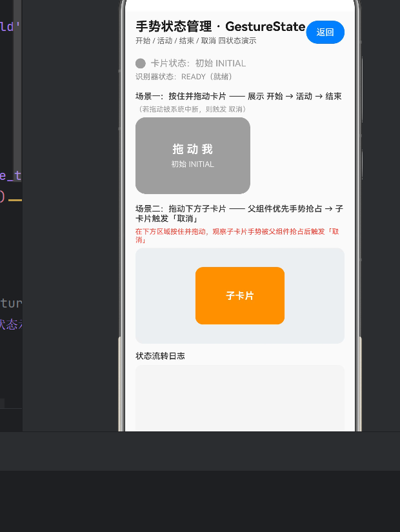Click the text 识别器状态: READY (就绪)
The width and height of the screenshot is (400, 532).
(184, 77)
